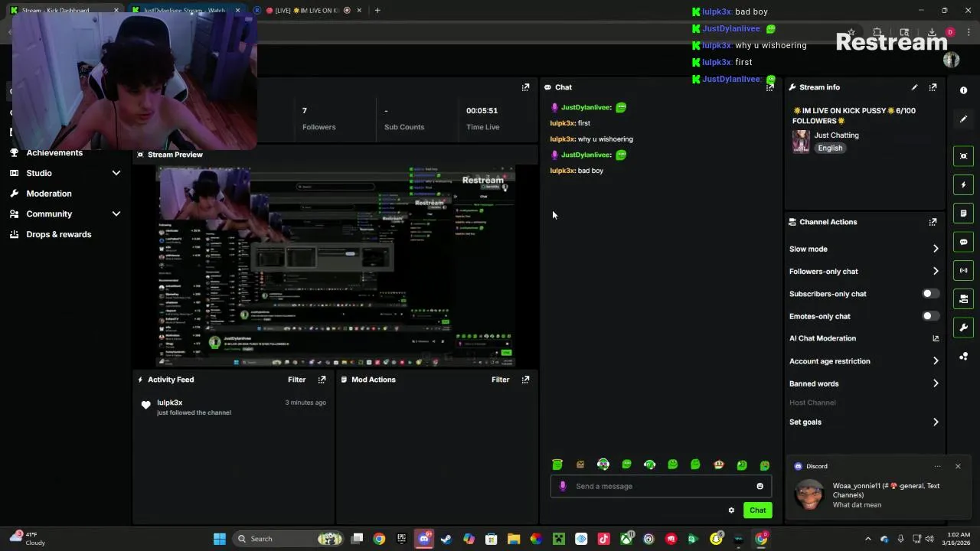Click the chat identity badge in message box
Viewport: 980px width, 551px height.
tap(563, 486)
